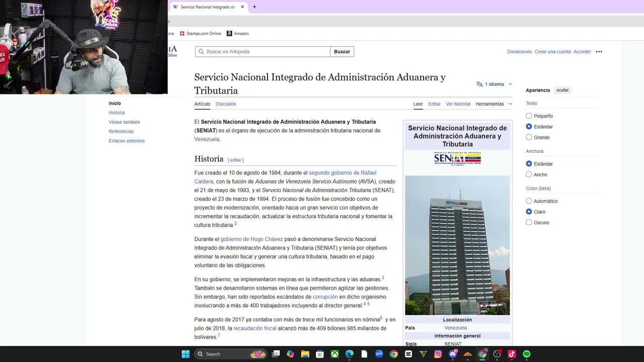Open the recaudación fiscal link
Viewport: 644px width, 362px height.
coord(255,328)
